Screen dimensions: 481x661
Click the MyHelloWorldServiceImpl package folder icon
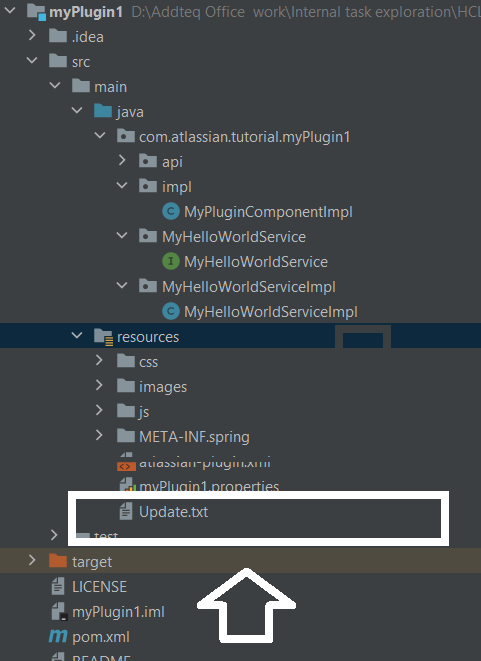click(148, 286)
